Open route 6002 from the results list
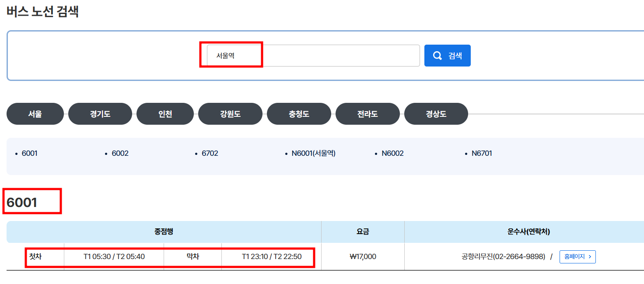Viewport: 644px width, 284px height. click(x=119, y=153)
